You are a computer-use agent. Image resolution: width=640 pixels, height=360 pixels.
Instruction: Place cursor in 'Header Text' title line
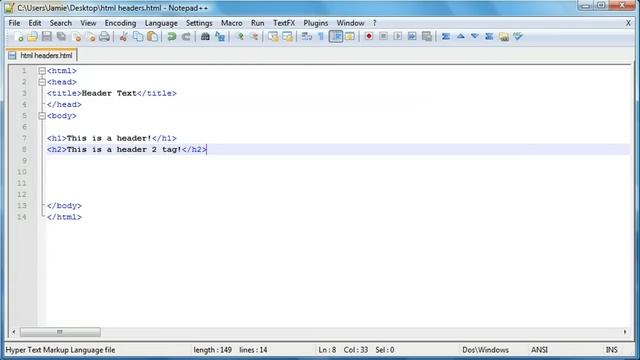click(112, 93)
